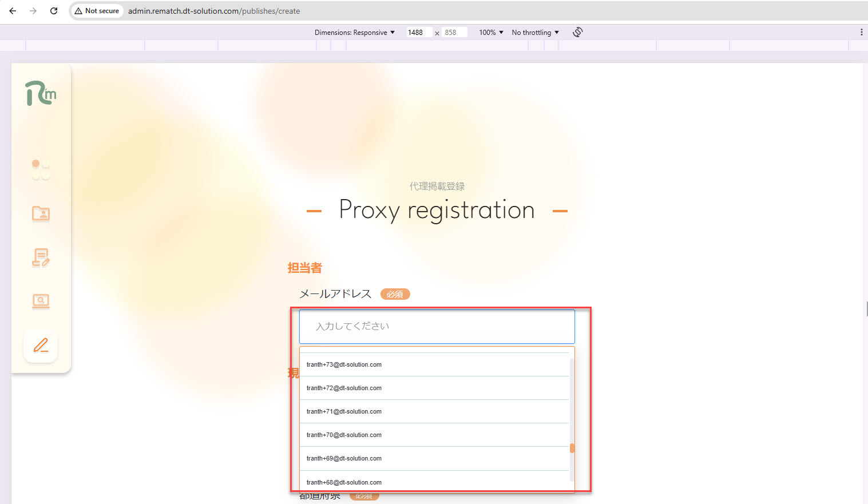The image size is (868, 504).
Task: Expand the No throttling dropdown
Action: click(535, 33)
